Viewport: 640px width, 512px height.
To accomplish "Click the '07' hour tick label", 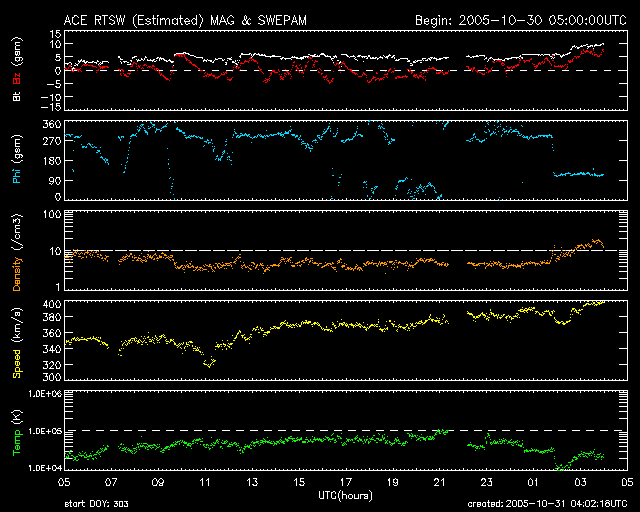I will pyautogui.click(x=111, y=482).
